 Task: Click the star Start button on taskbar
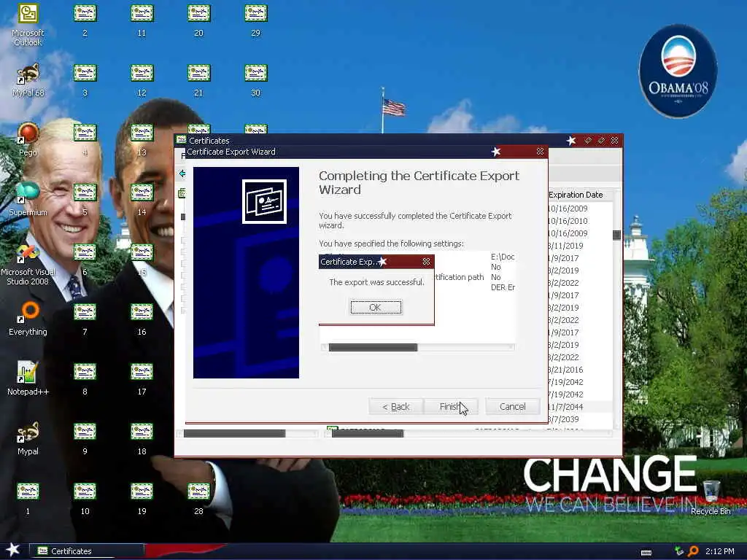[x=13, y=550]
